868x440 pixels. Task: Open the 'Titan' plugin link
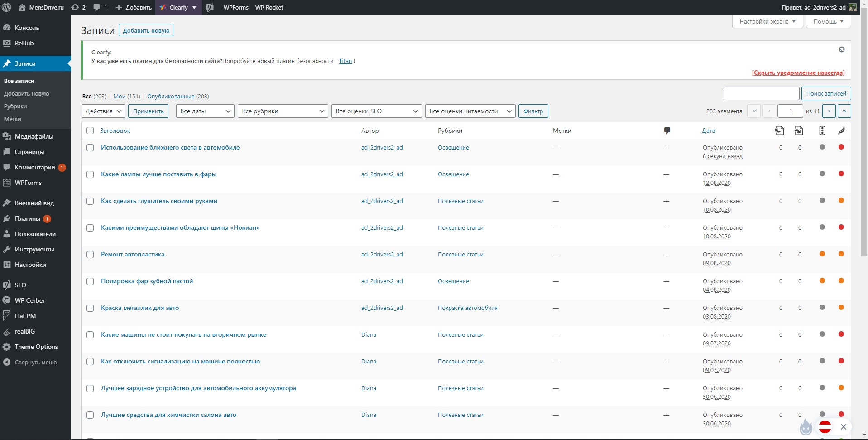click(x=345, y=61)
